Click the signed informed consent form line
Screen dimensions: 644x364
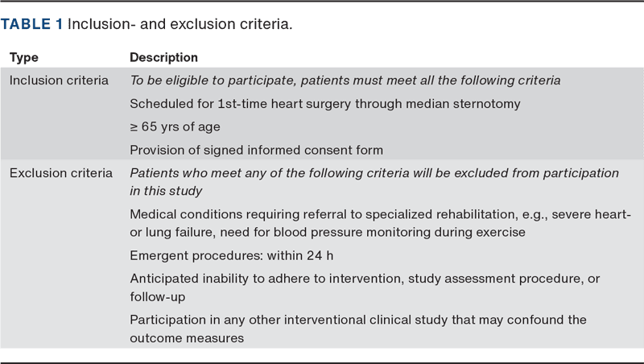pyautogui.click(x=256, y=150)
